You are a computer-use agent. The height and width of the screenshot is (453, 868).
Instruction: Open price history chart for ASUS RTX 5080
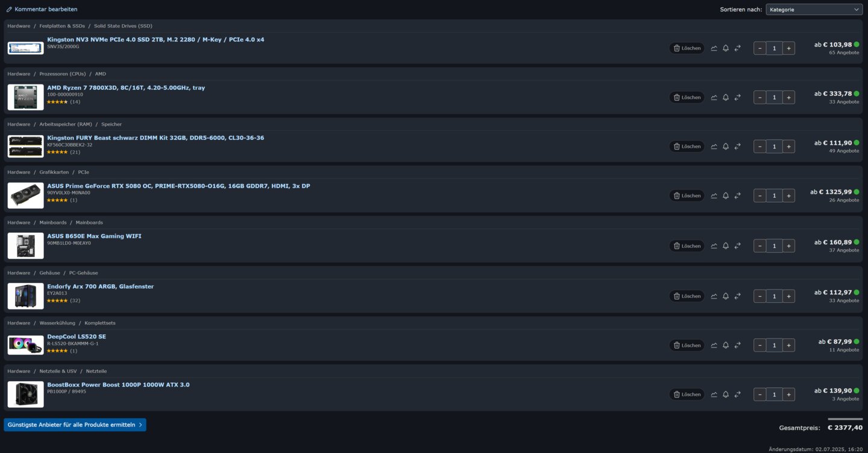click(714, 195)
